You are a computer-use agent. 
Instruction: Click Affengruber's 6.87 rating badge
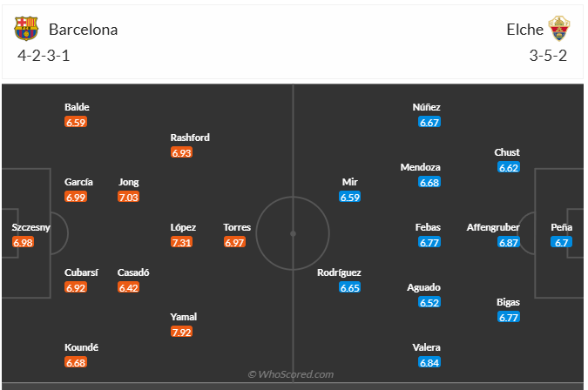coord(509,242)
